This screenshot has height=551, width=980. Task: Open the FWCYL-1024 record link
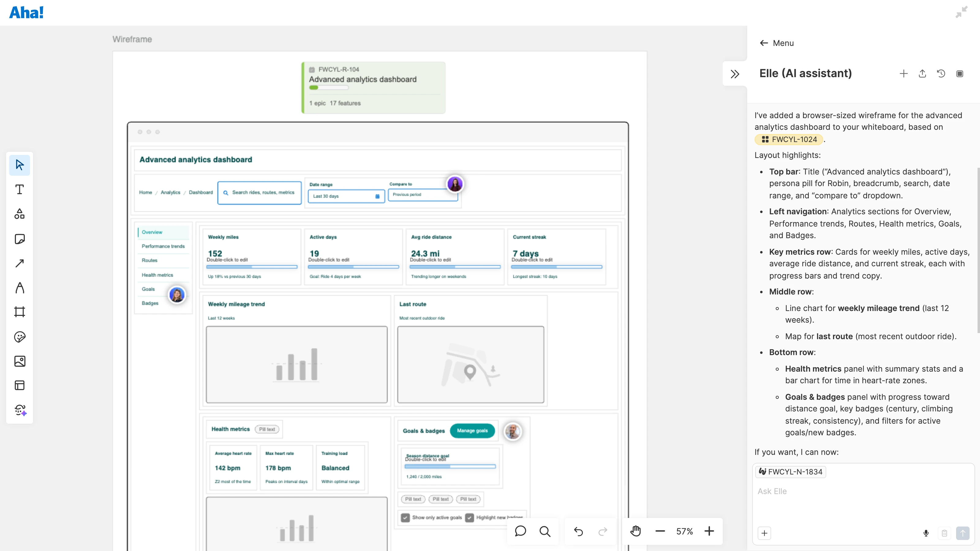(788, 139)
